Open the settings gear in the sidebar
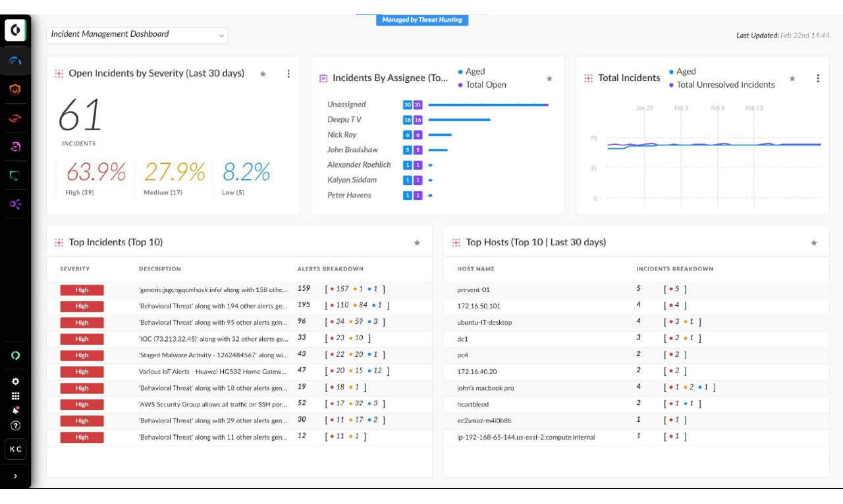Image resolution: width=843 pixels, height=504 pixels. (14, 380)
